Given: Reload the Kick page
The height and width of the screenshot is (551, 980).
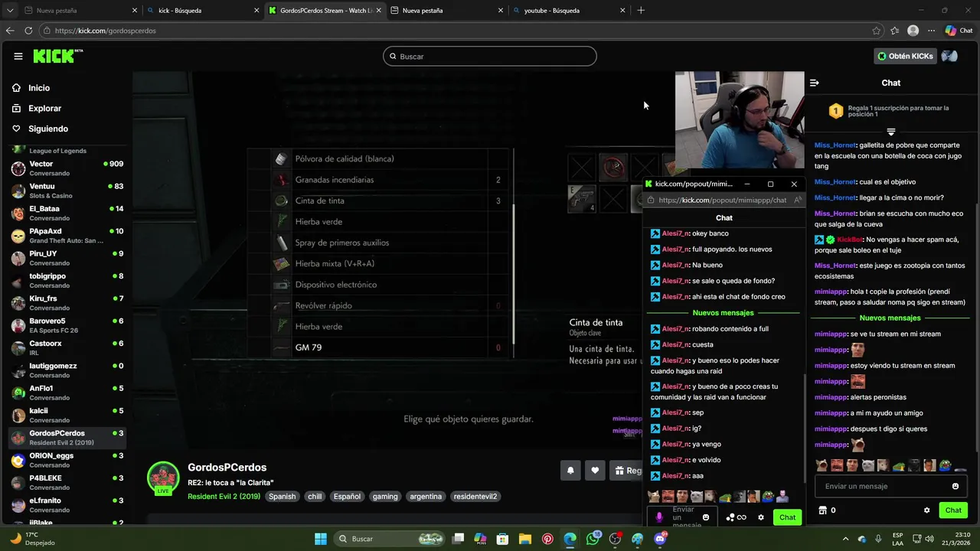Looking at the screenshot, I should [28, 31].
